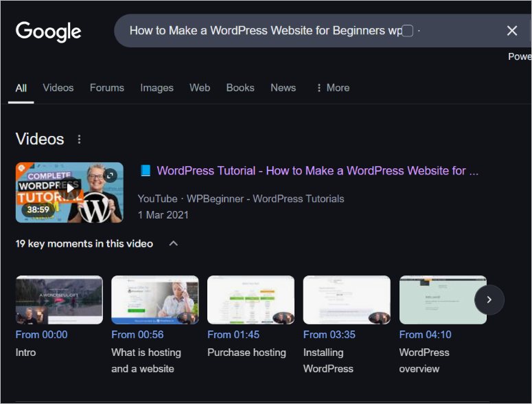Open the Intro key moment thumbnail

[x=59, y=300]
